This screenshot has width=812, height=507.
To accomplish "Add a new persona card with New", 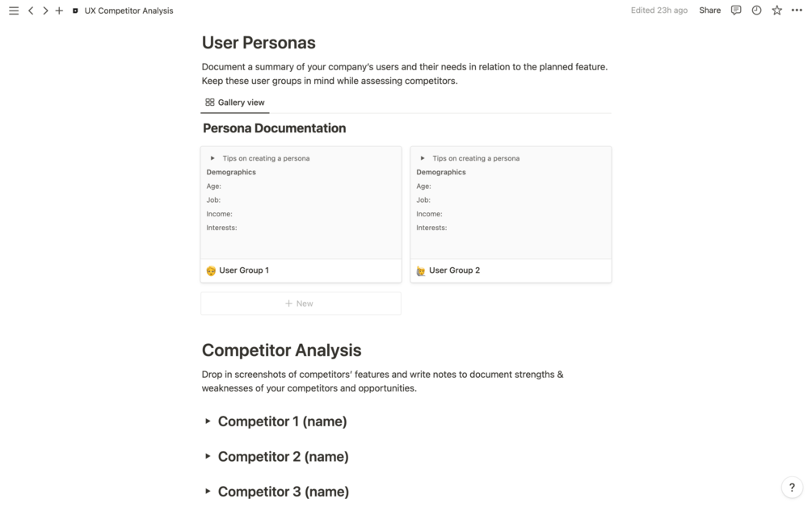I will click(x=300, y=304).
